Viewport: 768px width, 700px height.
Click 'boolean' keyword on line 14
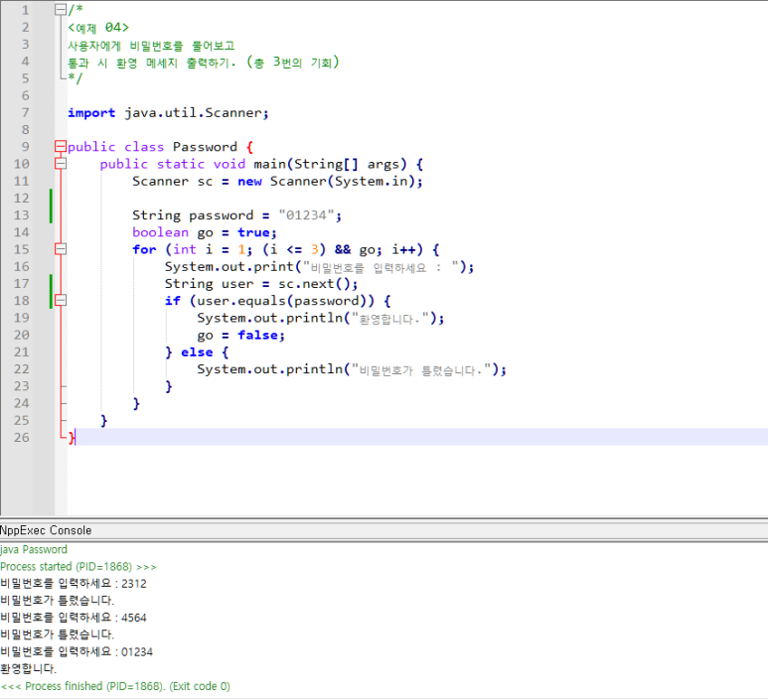point(160,232)
